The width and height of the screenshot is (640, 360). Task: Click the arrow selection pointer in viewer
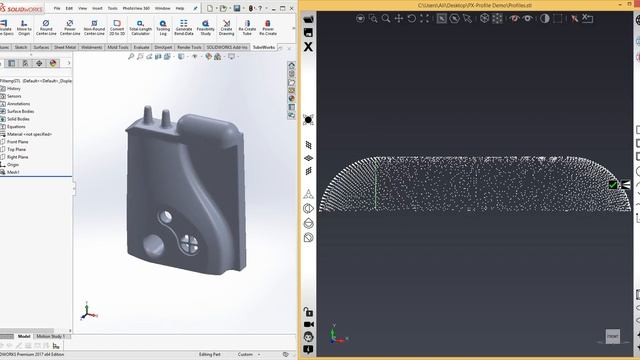point(467,18)
